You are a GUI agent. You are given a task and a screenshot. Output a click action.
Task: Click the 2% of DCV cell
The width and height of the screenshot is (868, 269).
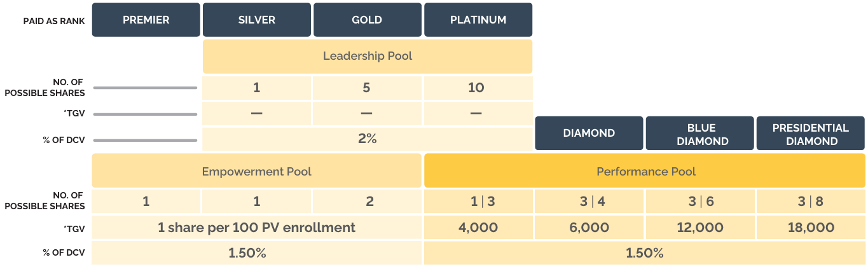pyautogui.click(x=368, y=139)
